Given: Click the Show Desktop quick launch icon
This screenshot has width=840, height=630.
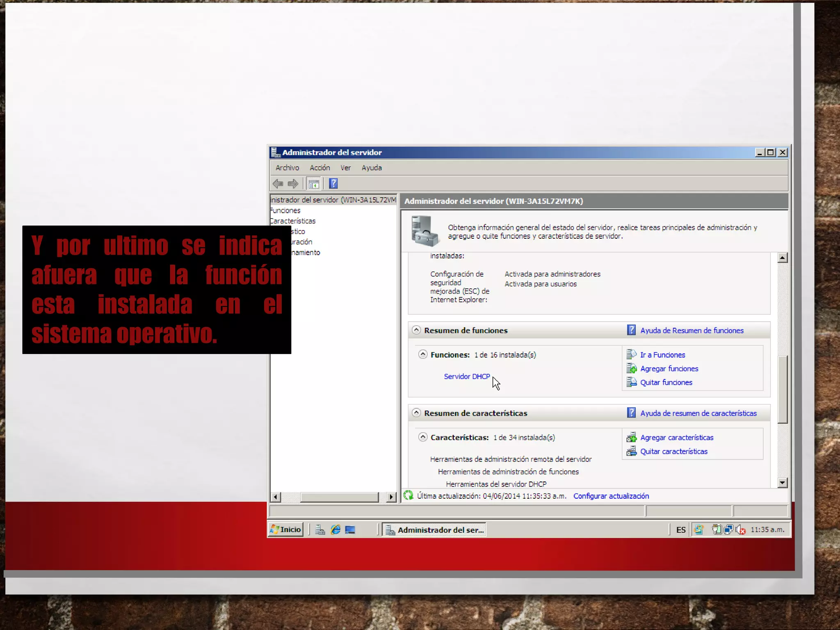Looking at the screenshot, I should tap(350, 530).
